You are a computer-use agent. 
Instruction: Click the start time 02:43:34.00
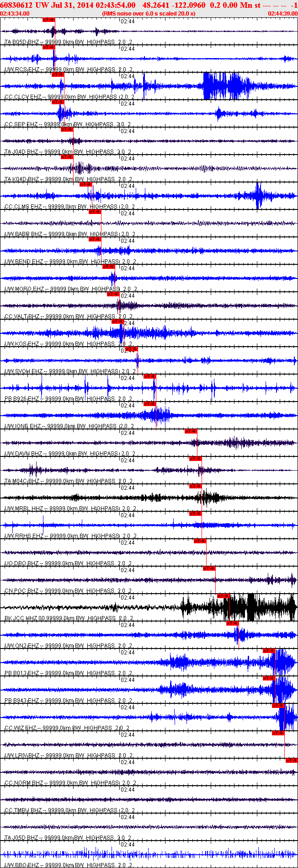click(x=15, y=13)
